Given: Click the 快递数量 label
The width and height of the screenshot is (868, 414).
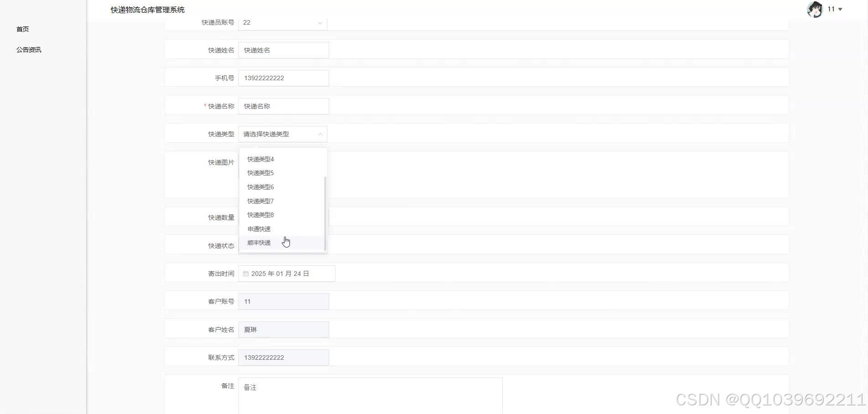Looking at the screenshot, I should [x=221, y=217].
